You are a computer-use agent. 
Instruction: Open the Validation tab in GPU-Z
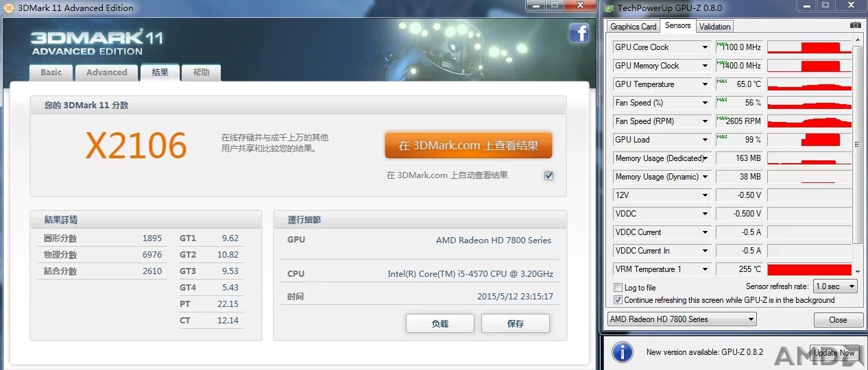[715, 27]
